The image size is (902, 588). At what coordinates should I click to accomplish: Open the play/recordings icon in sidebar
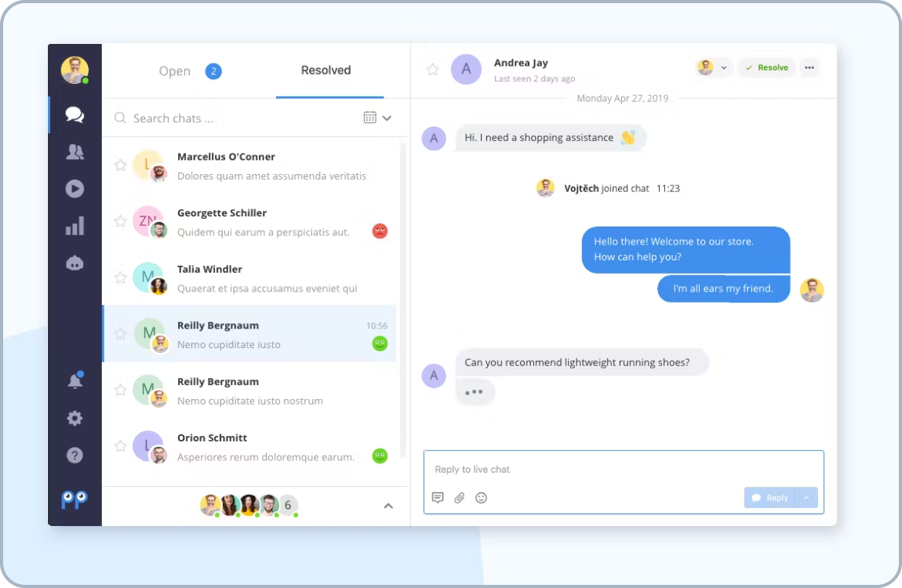coord(75,188)
